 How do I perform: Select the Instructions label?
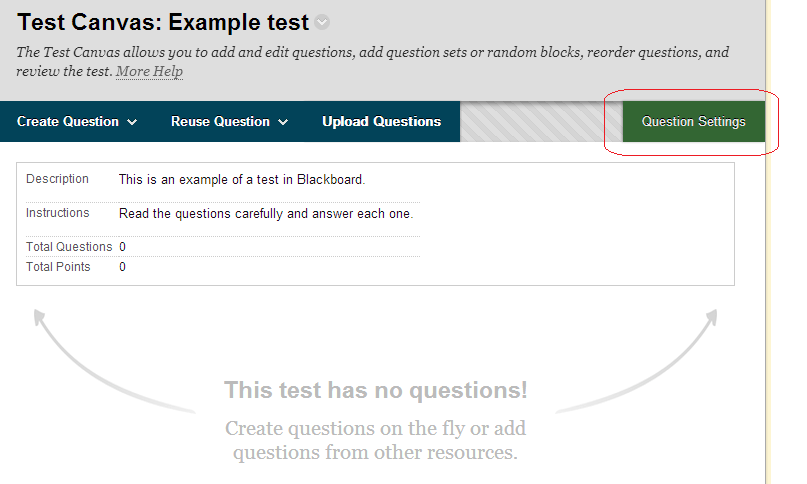pos(57,213)
